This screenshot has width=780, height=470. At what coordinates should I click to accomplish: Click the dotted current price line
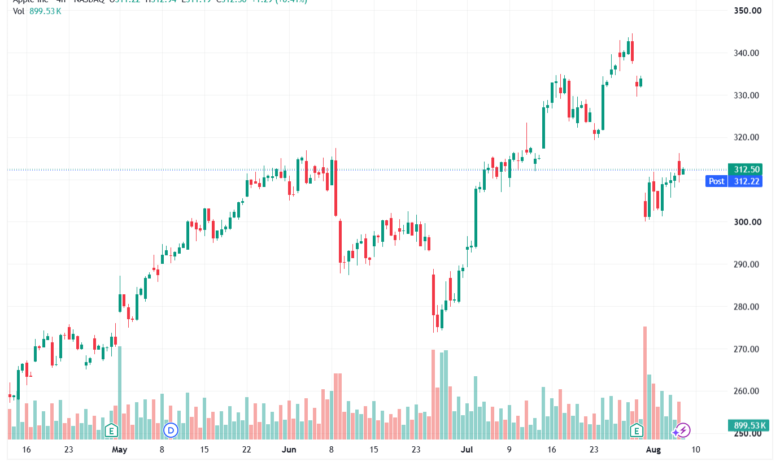click(x=367, y=170)
